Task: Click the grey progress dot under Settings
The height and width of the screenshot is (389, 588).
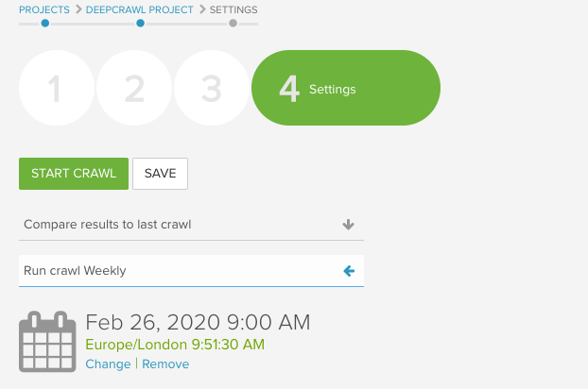Action: coord(233,23)
